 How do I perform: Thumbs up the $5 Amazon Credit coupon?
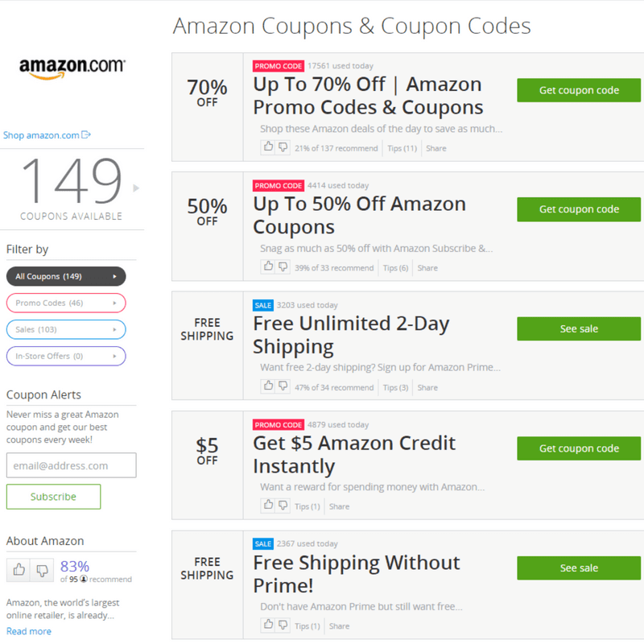[x=268, y=505]
